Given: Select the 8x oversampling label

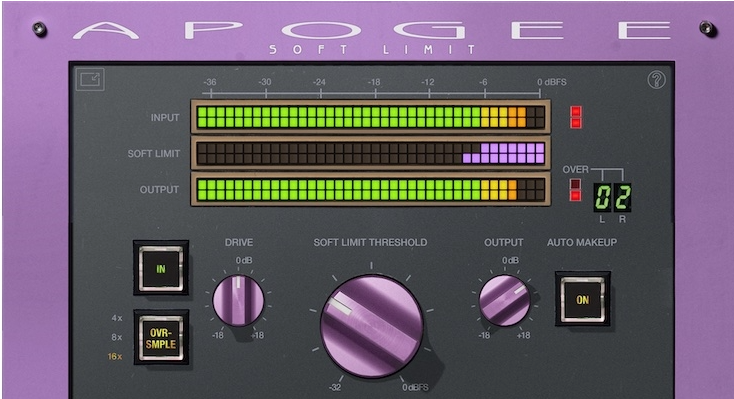Looking at the screenshot, I should (117, 337).
